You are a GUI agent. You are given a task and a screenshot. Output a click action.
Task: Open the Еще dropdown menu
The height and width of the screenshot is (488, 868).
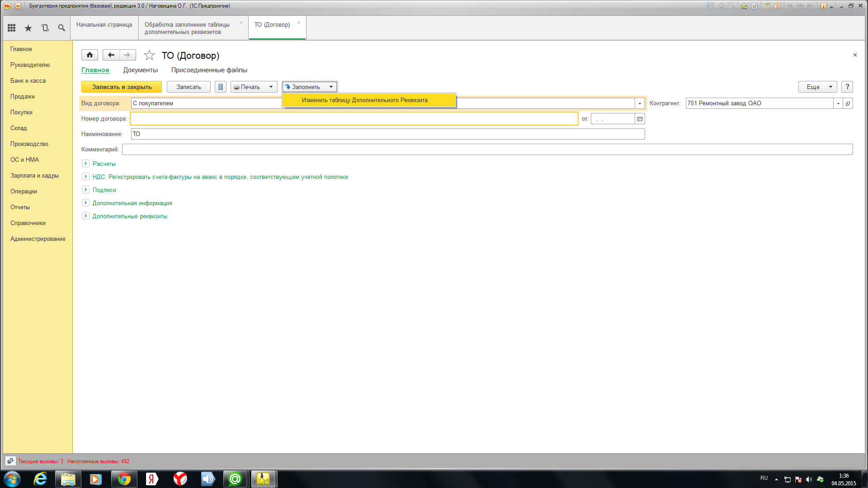click(818, 87)
